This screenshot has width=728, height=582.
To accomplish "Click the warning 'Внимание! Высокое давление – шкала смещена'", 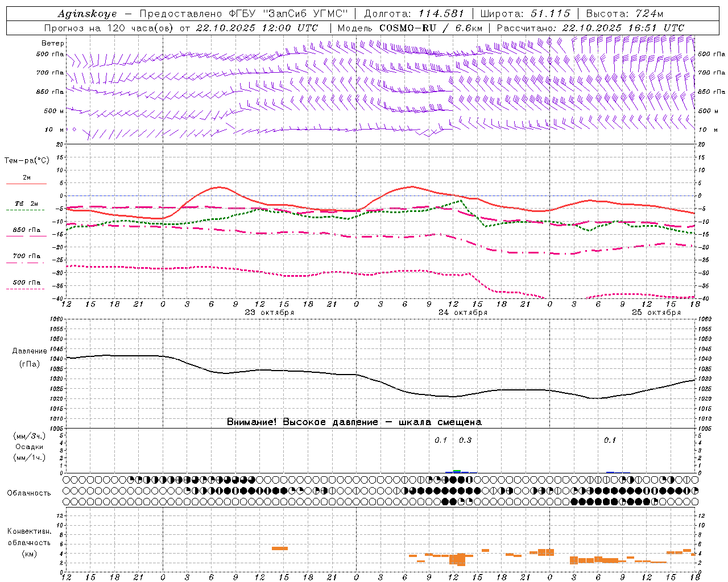I will 354,422.
